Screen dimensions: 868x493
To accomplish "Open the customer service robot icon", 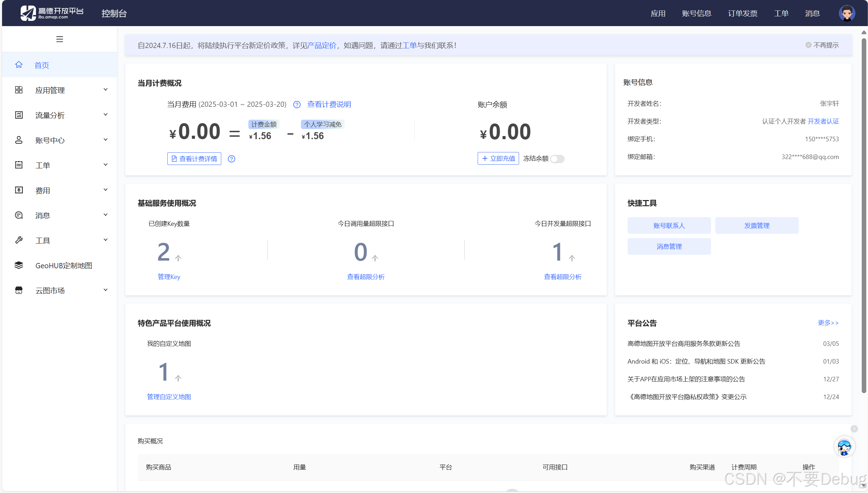I will point(844,447).
